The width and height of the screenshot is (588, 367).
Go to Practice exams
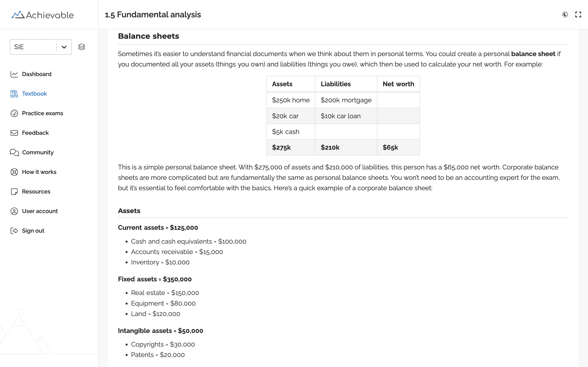point(42,113)
